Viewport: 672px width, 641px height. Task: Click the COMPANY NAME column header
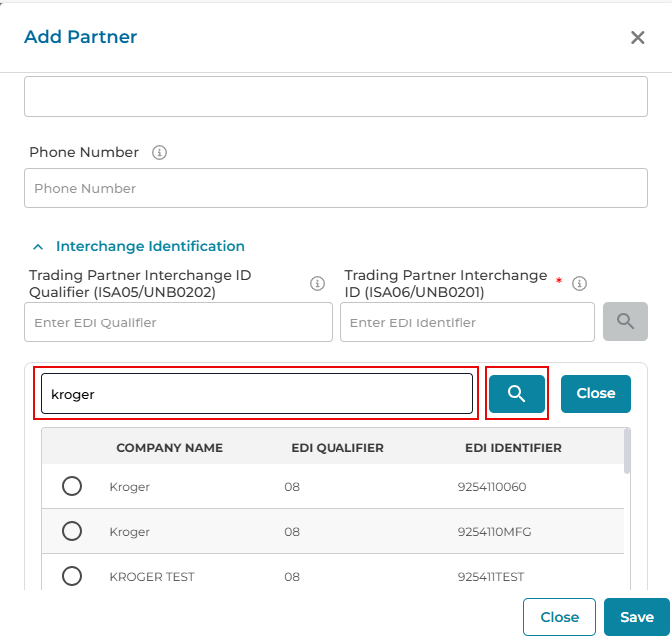point(170,448)
